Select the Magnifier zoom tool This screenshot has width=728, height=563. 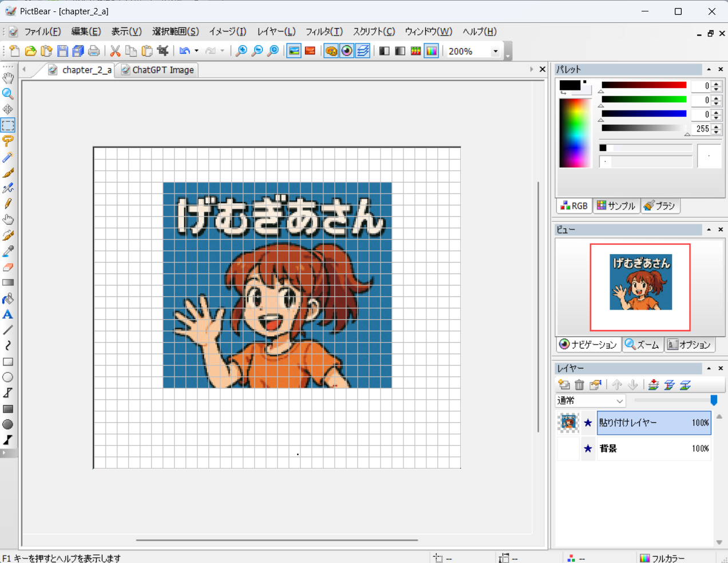(x=8, y=94)
